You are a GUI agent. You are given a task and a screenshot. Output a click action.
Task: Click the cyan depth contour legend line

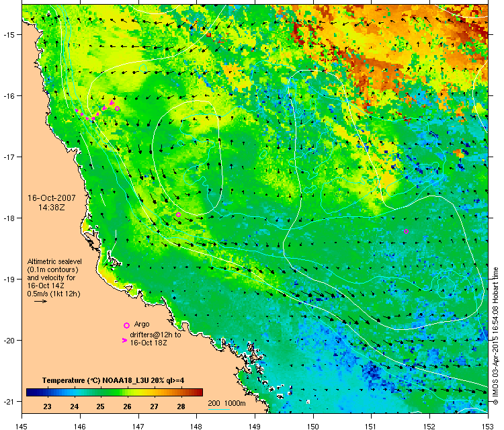coord(219,409)
